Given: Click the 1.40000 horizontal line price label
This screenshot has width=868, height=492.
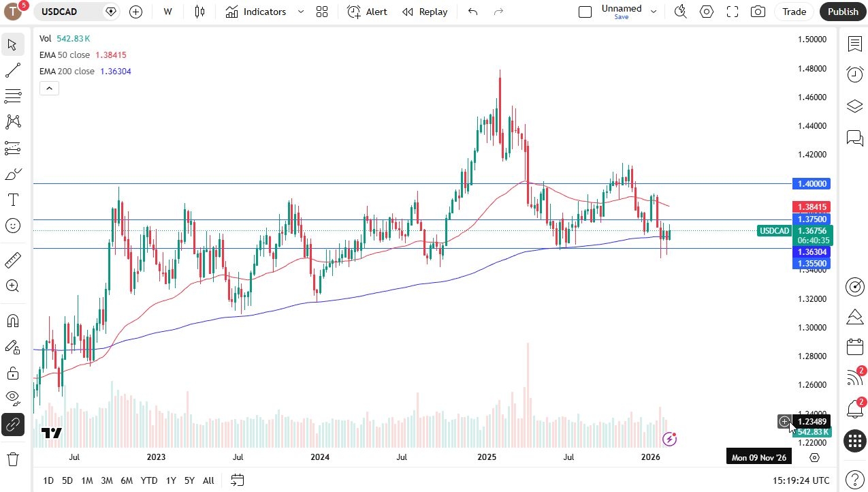Looking at the screenshot, I should [x=811, y=183].
